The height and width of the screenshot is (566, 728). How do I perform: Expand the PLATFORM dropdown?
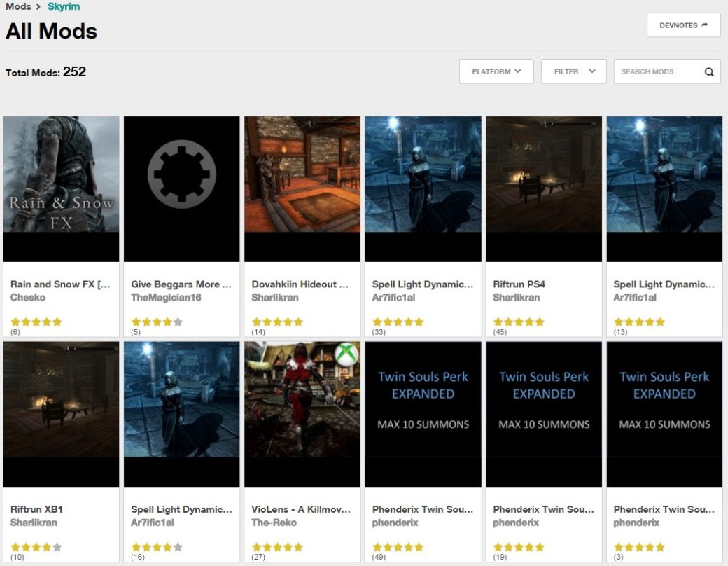(x=496, y=71)
